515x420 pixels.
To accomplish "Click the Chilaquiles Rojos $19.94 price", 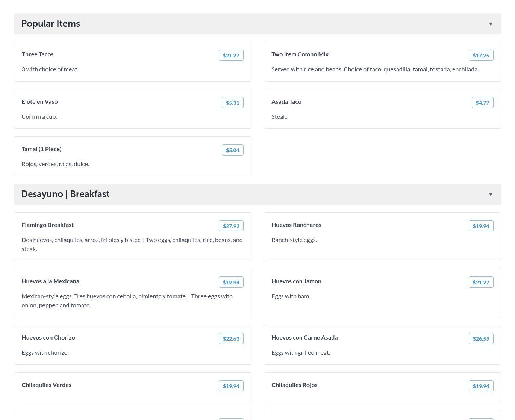I will 481,386.
